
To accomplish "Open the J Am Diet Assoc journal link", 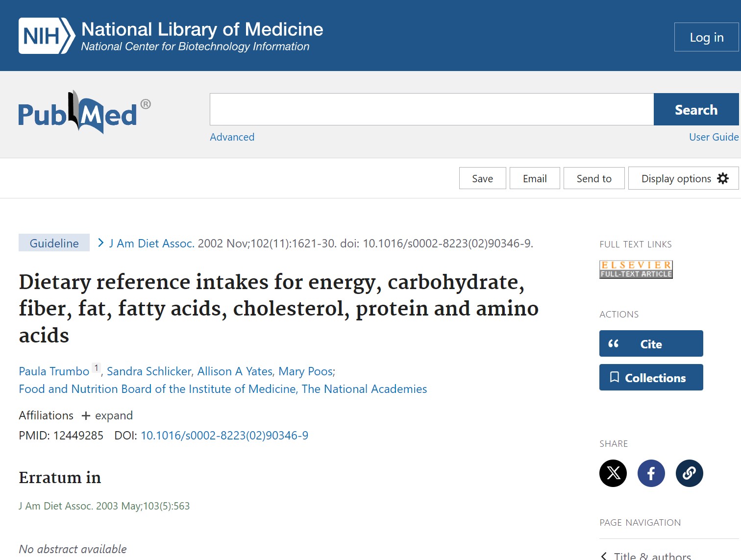I will point(150,243).
